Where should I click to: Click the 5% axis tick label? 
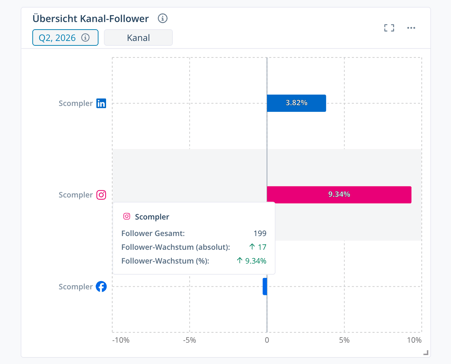(x=344, y=340)
